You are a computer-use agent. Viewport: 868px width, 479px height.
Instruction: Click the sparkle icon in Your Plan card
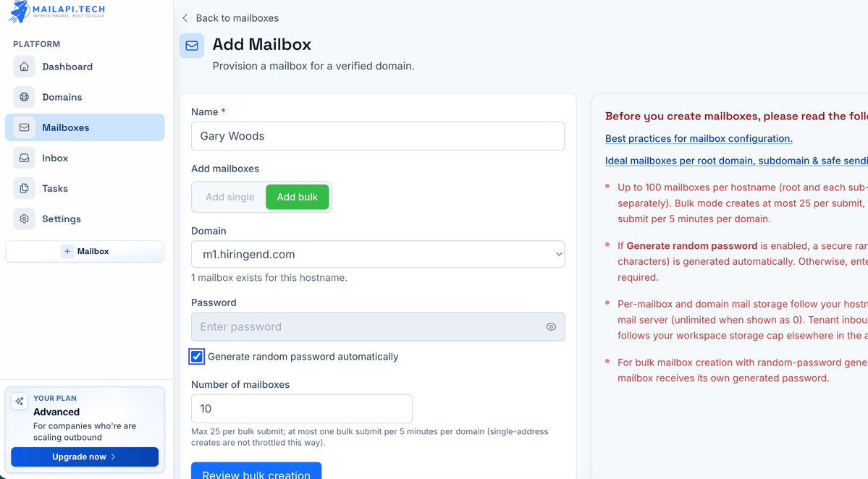pyautogui.click(x=20, y=401)
